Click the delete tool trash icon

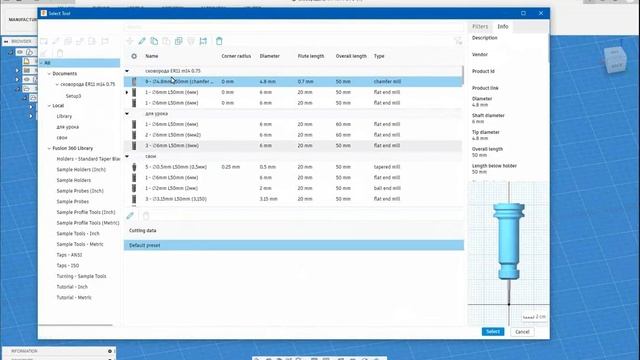coord(219,41)
